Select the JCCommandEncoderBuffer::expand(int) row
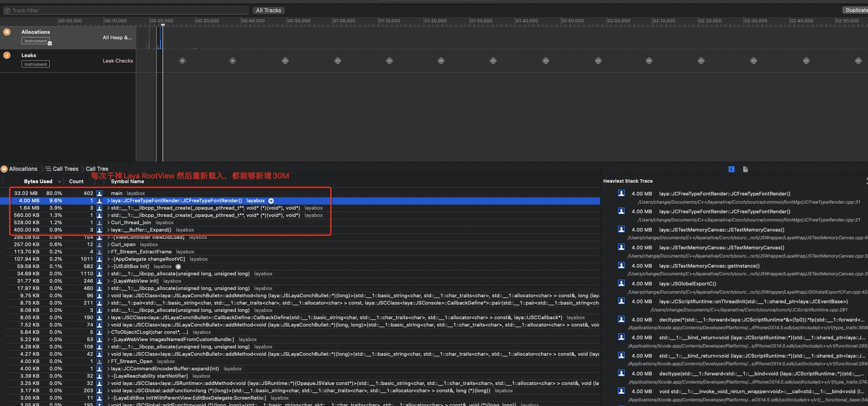 [x=300, y=369]
